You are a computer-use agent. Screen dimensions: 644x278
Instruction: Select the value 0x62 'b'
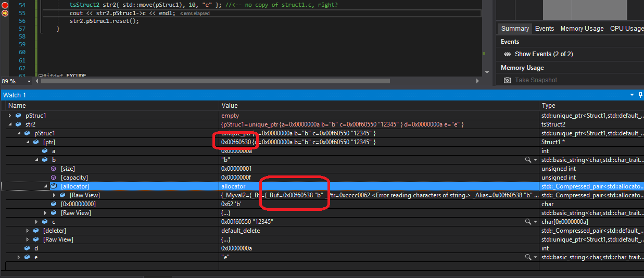pyautogui.click(x=231, y=204)
